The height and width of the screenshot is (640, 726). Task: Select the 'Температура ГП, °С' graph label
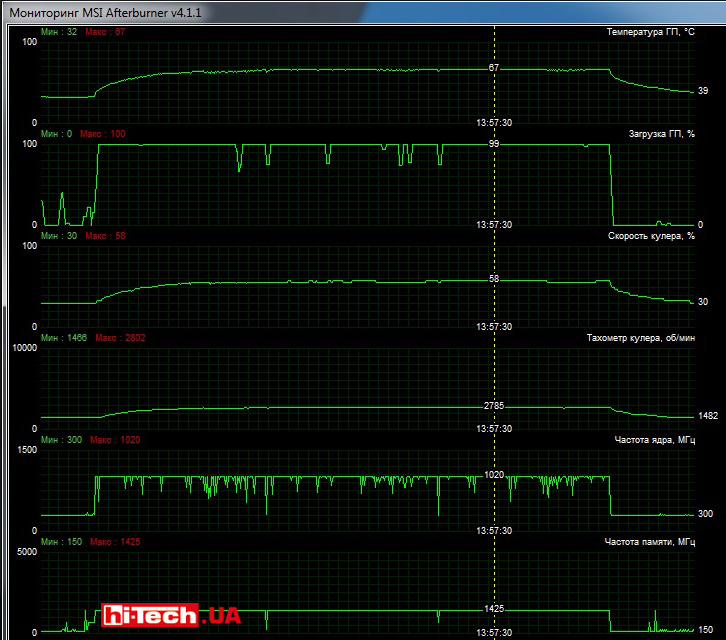[x=650, y=32]
